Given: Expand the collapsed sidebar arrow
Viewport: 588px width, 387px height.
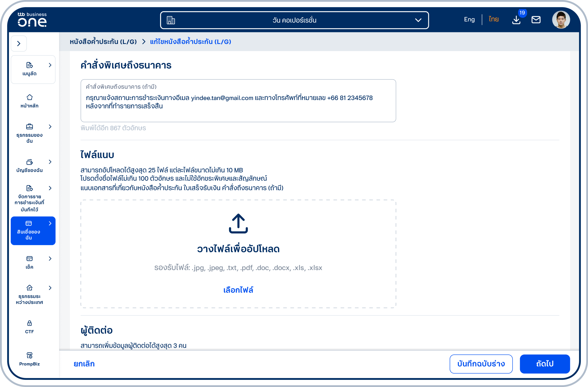Looking at the screenshot, I should pos(19,44).
